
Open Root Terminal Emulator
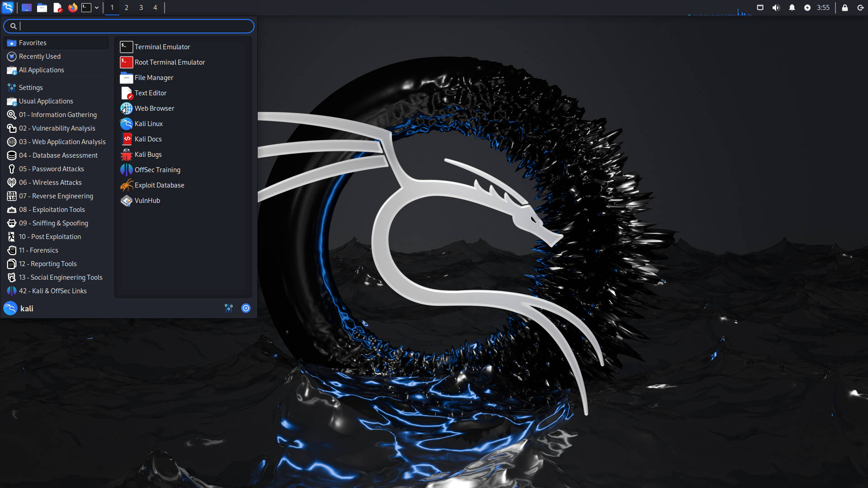[170, 62]
